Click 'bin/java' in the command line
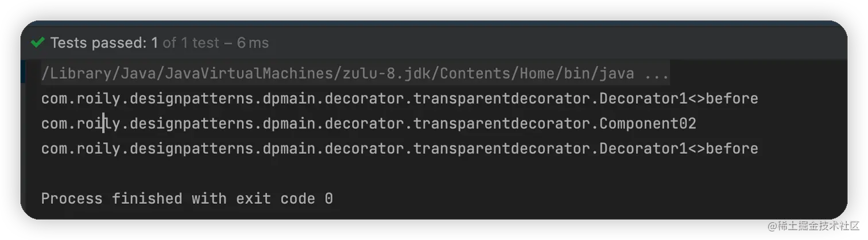 coord(599,74)
